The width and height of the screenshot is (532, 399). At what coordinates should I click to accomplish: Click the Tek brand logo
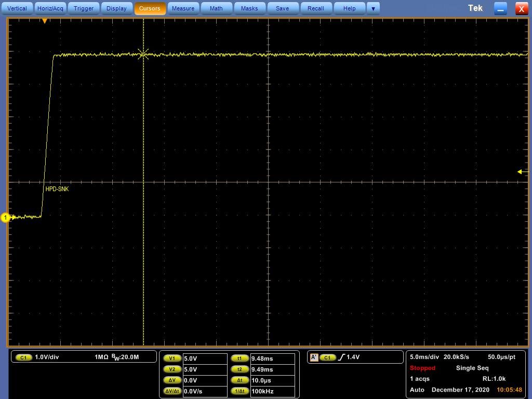coord(475,8)
